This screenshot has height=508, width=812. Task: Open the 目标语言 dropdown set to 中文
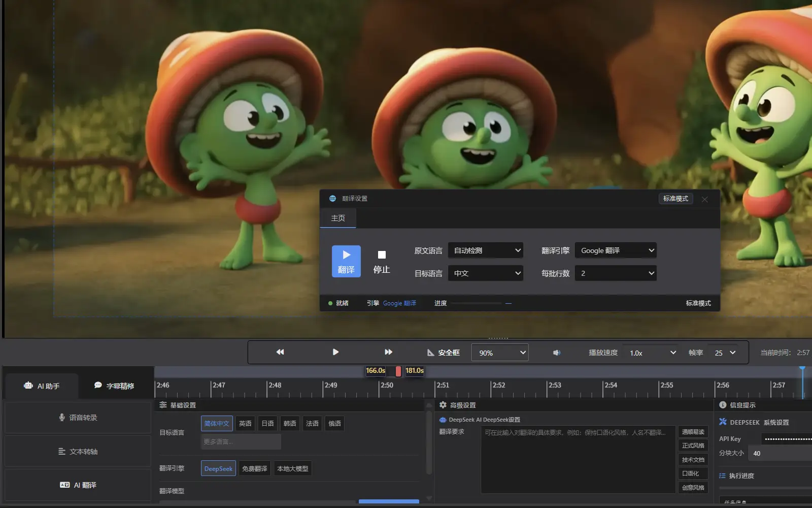pos(486,273)
